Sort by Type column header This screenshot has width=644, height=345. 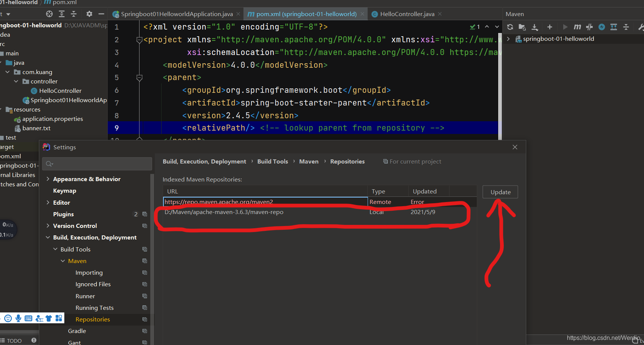388,191
